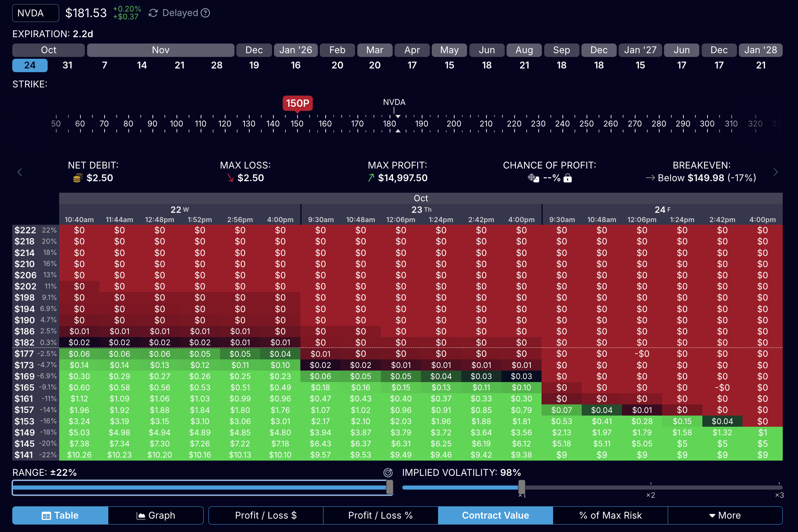Click the 150P strike marker
This screenshot has width=798, height=532.
tap(297, 103)
